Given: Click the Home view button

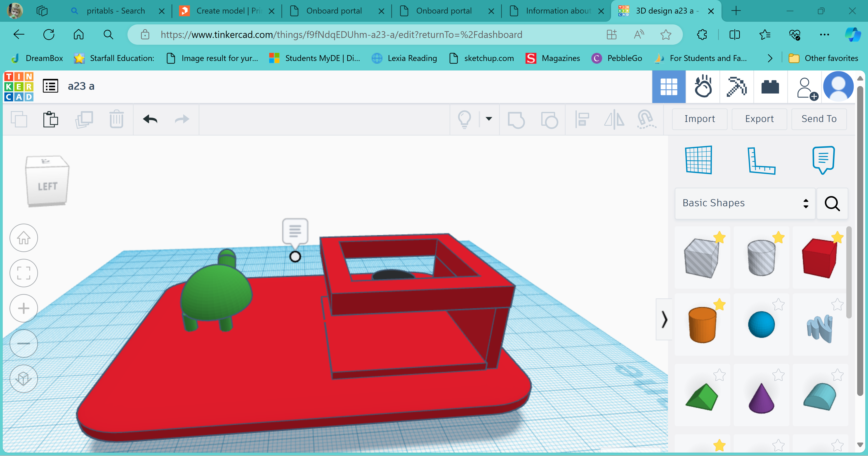Looking at the screenshot, I should click(24, 238).
